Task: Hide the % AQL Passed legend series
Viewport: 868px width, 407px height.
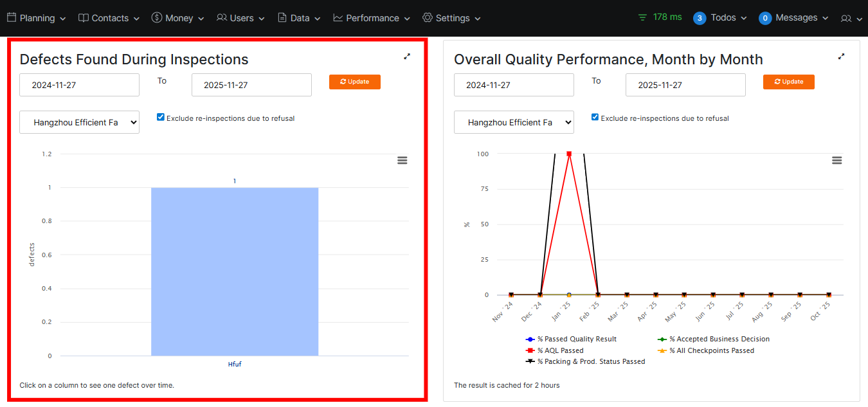Action: pos(559,350)
